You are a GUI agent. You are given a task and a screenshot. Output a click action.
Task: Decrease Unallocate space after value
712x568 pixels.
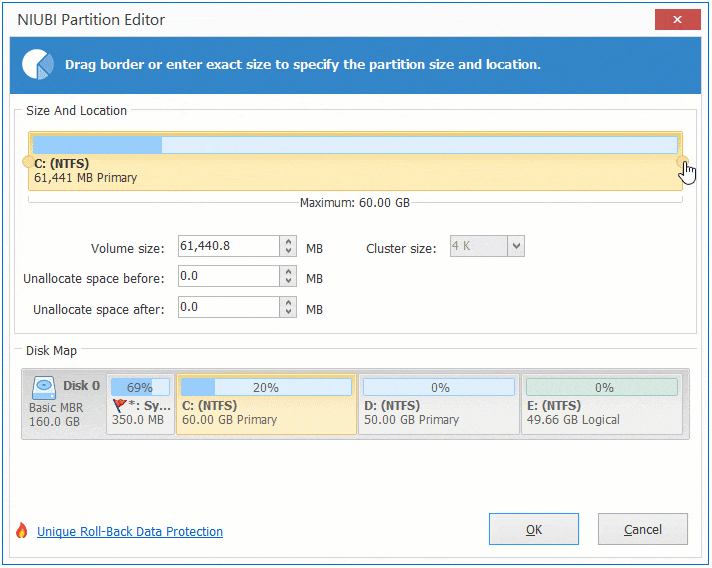pyautogui.click(x=289, y=314)
